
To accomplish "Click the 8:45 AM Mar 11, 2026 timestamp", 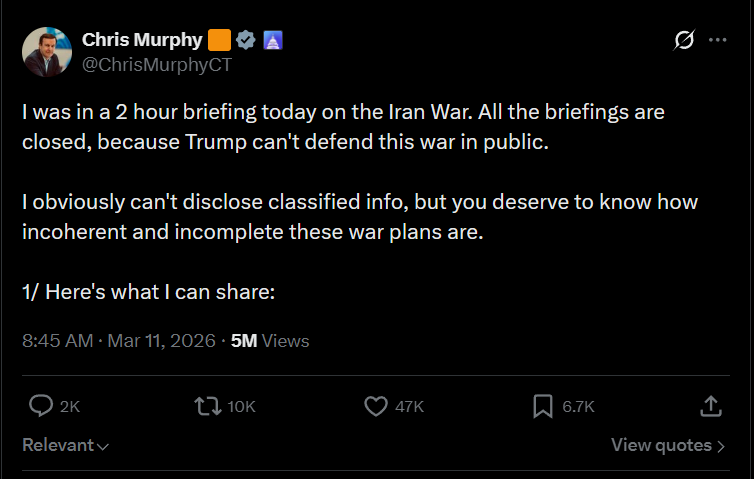I will click(118, 341).
